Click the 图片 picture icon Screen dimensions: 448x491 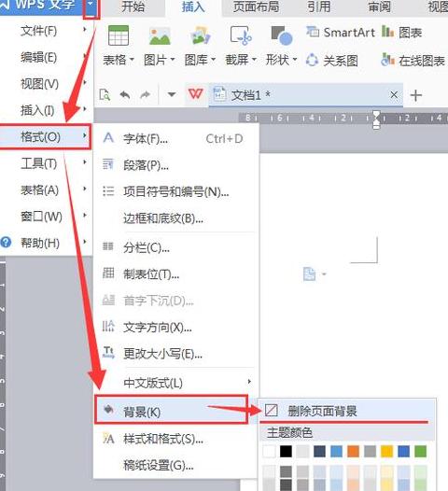(x=160, y=36)
